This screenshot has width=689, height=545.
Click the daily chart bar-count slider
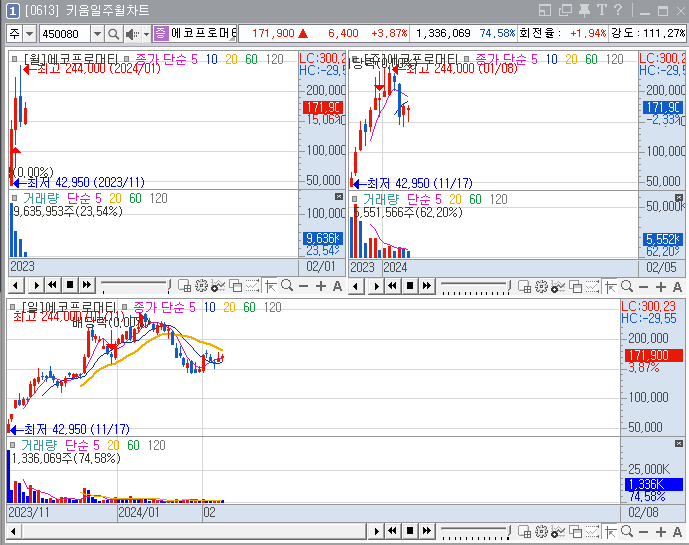476,532
